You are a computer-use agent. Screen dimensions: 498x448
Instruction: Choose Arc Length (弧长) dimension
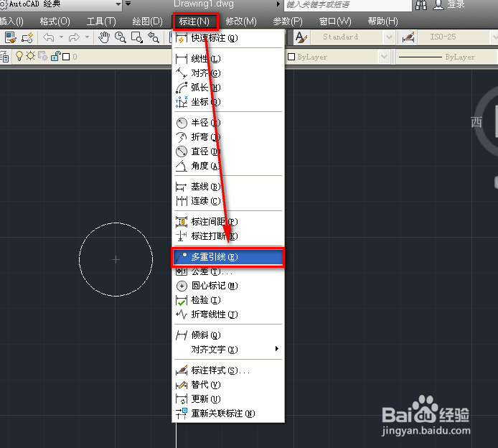point(228,88)
